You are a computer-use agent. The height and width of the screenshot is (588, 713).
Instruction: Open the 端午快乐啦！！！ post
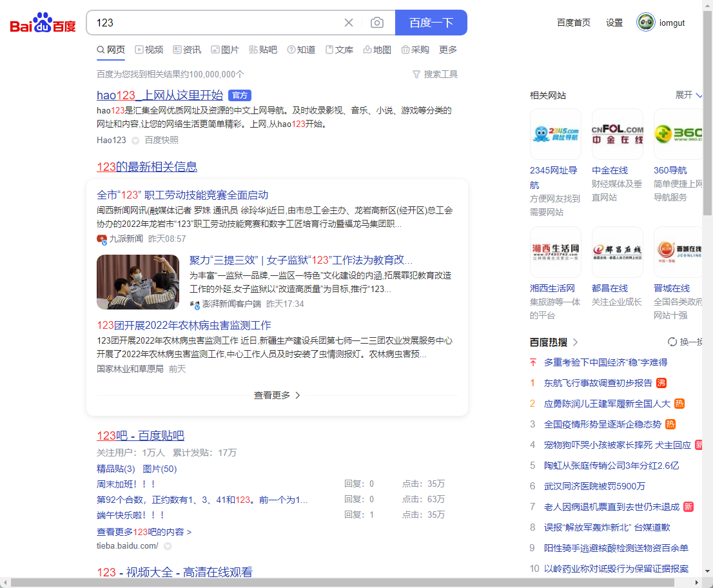130,515
